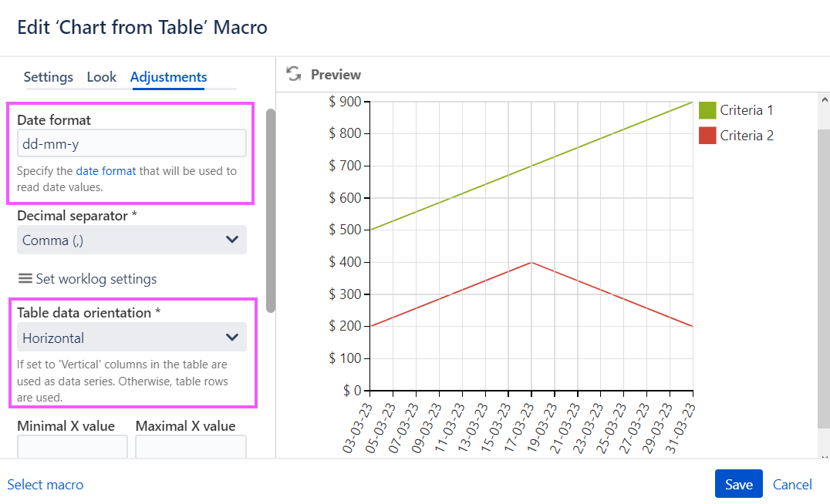Open the Table data orientation dropdown
830x504 pixels.
pos(131,337)
